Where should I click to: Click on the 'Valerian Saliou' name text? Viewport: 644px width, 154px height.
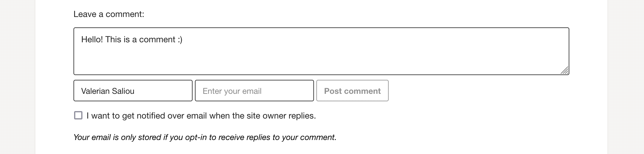coord(108,91)
